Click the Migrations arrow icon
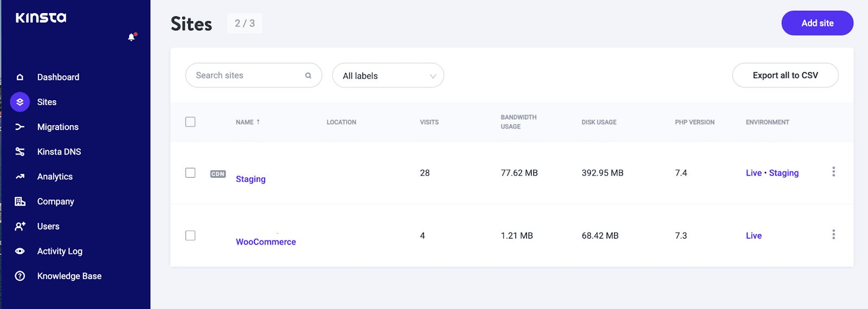 (x=20, y=127)
